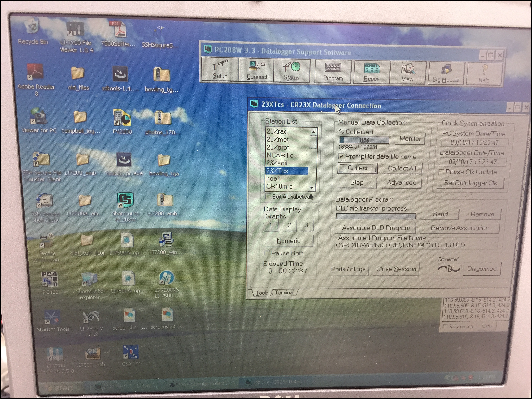Open Viewer for PC shortcut

[39, 120]
